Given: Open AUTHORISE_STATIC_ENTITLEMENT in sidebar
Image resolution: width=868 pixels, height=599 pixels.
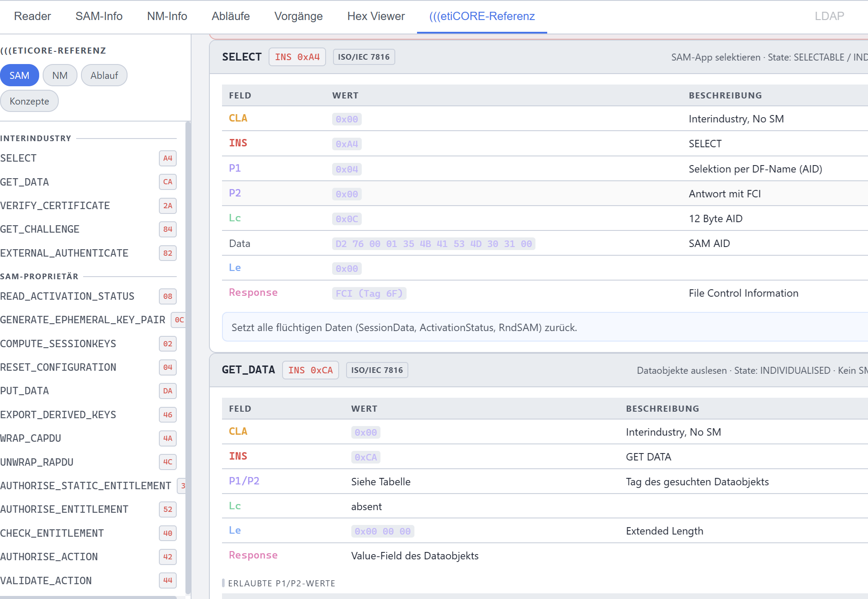Looking at the screenshot, I should [x=93, y=486].
